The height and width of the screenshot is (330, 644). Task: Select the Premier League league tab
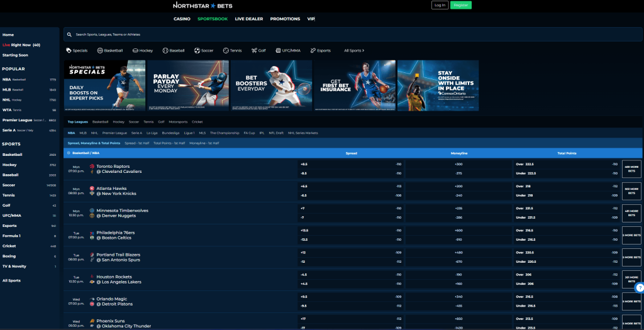(114, 133)
